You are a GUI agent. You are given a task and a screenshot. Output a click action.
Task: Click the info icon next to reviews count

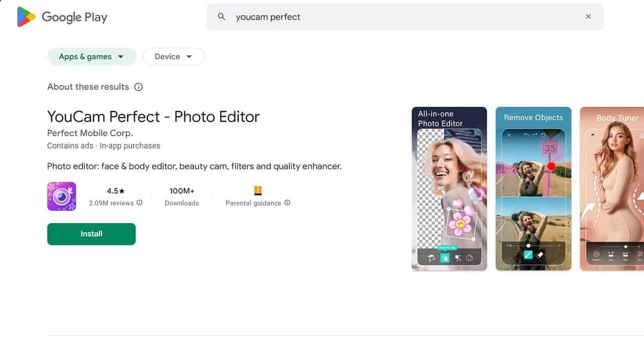[140, 203]
